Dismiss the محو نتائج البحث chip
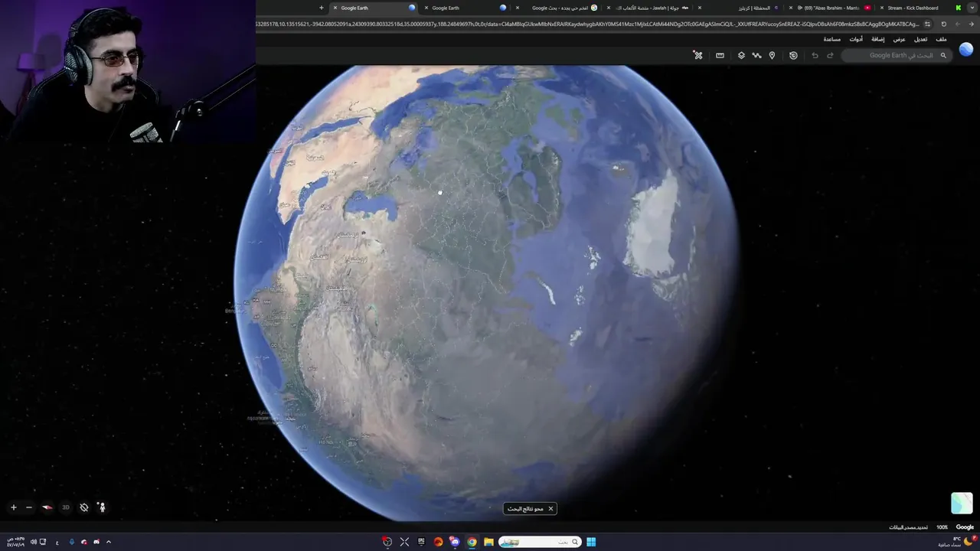980x551 pixels. tap(550, 509)
